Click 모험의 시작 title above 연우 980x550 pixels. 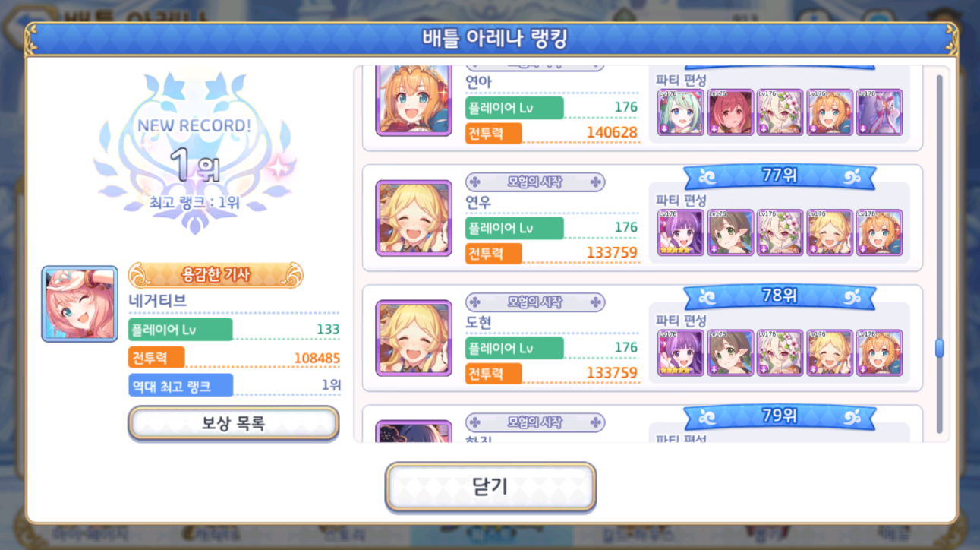(x=535, y=182)
